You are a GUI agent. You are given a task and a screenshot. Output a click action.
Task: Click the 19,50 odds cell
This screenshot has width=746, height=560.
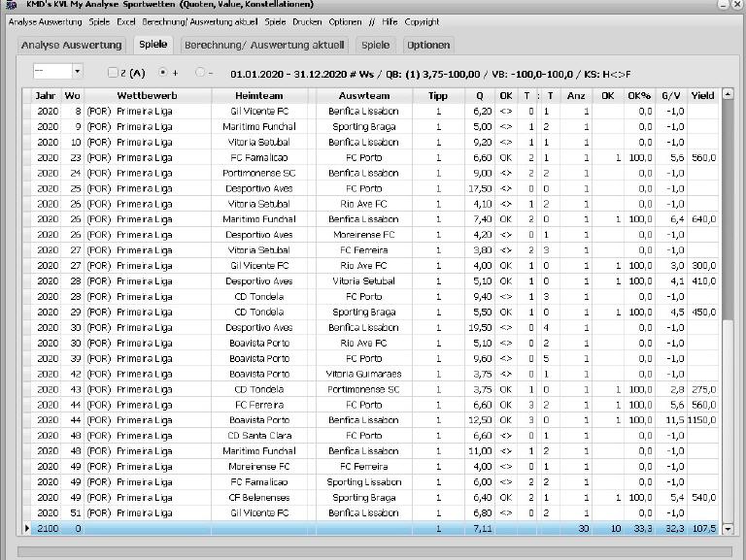pyautogui.click(x=480, y=327)
